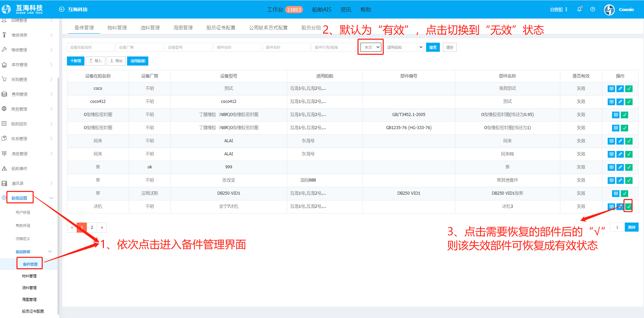Open 工作台 in the top navigation
This screenshot has width=644, height=318.
point(275,10)
